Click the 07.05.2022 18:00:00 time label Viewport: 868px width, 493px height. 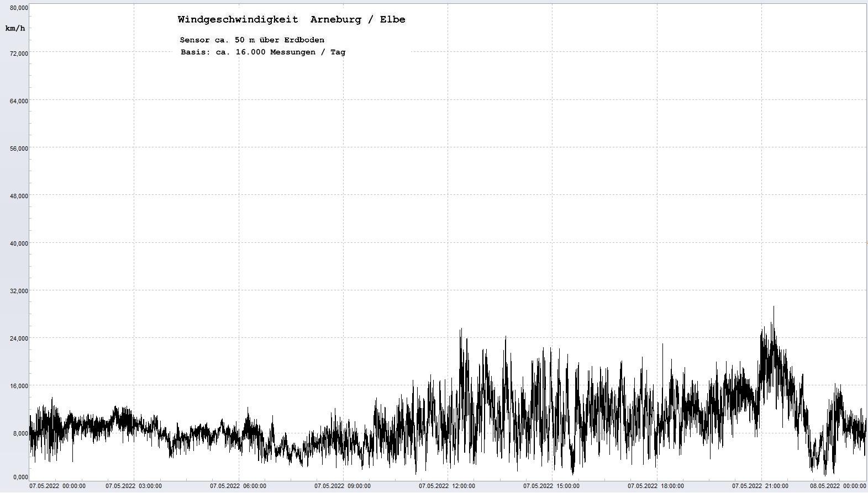656,486
